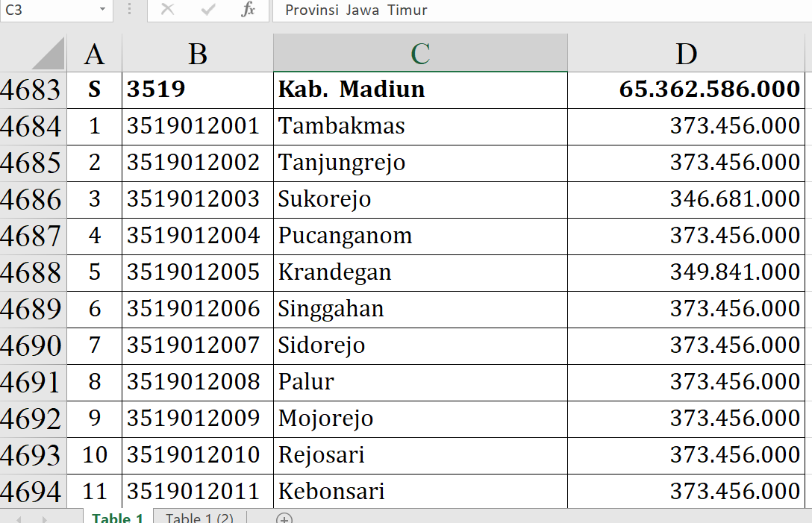Click the Enter checkmark icon in formula bar
The image size is (812, 523).
(x=208, y=10)
